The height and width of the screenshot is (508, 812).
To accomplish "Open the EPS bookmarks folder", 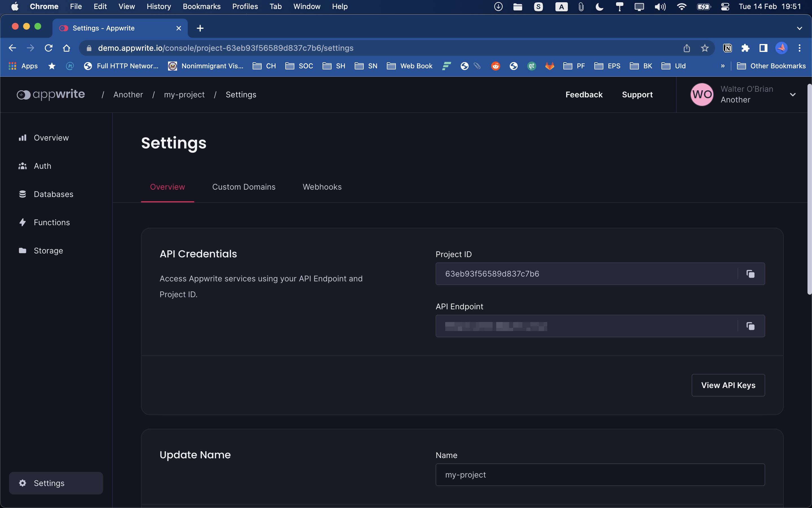I will (607, 66).
